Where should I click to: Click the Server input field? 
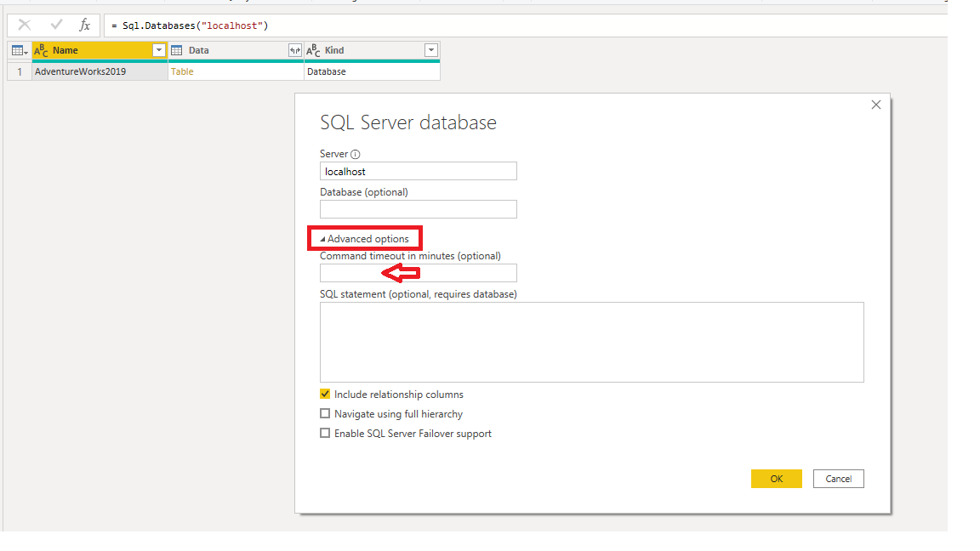pos(419,171)
